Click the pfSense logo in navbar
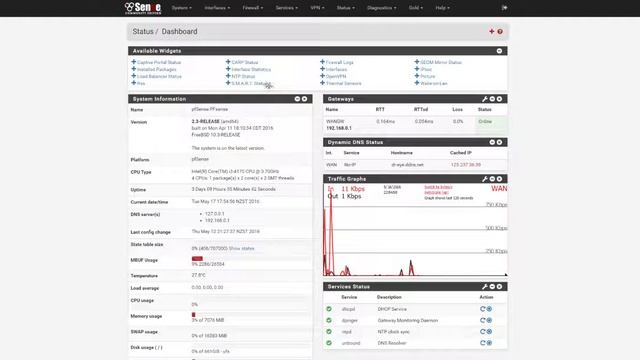The width and height of the screenshot is (640, 360). [x=143, y=8]
